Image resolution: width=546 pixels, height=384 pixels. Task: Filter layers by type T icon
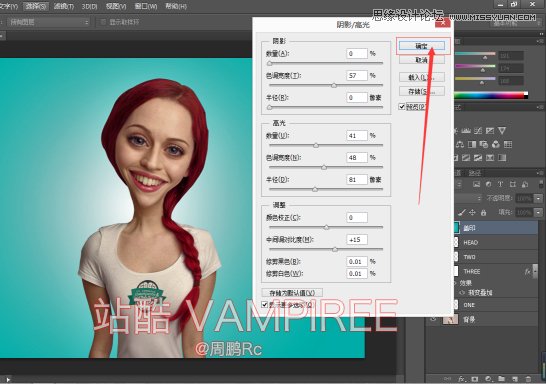tap(500, 185)
